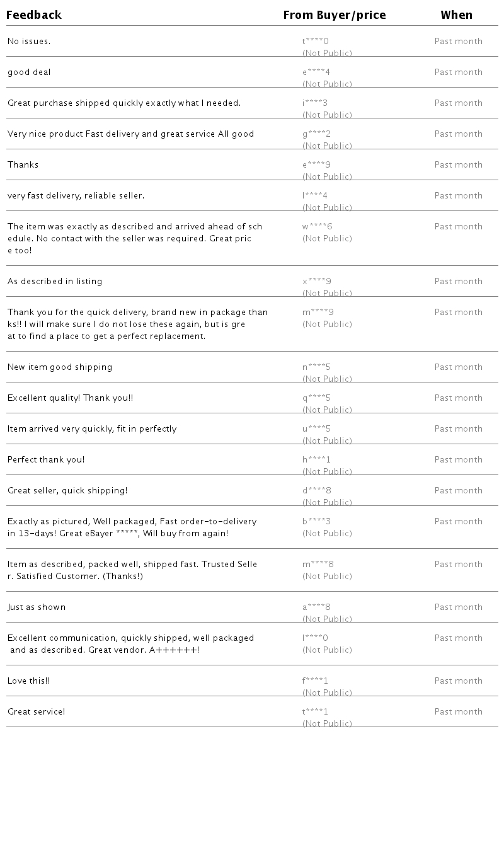
Task: Select buyer m****9 name
Action: click(x=318, y=313)
